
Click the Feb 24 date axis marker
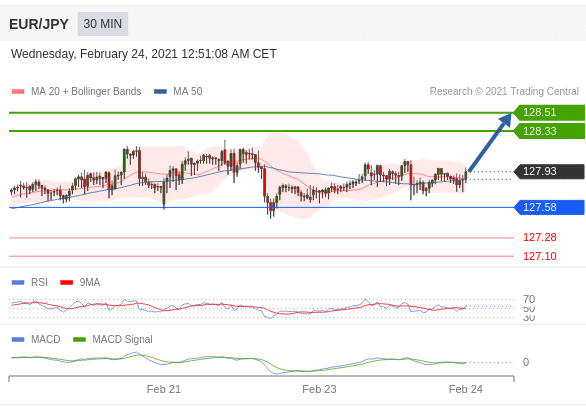(466, 389)
